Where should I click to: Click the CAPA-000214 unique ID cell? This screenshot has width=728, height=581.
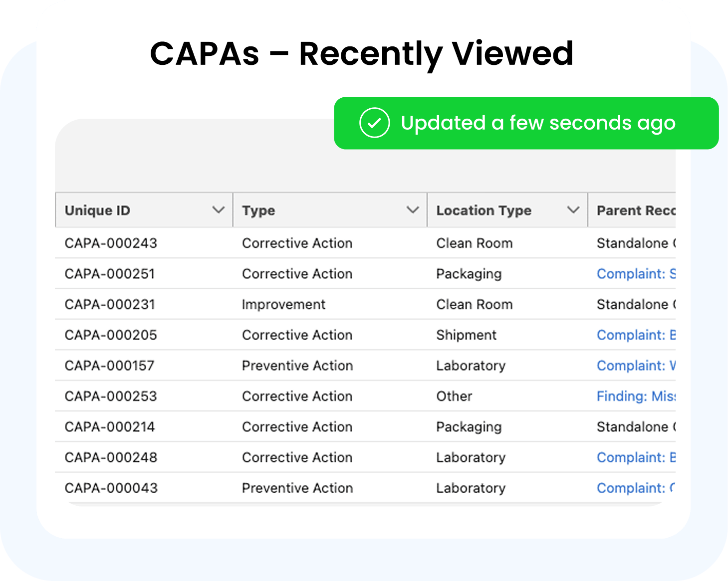click(x=110, y=427)
